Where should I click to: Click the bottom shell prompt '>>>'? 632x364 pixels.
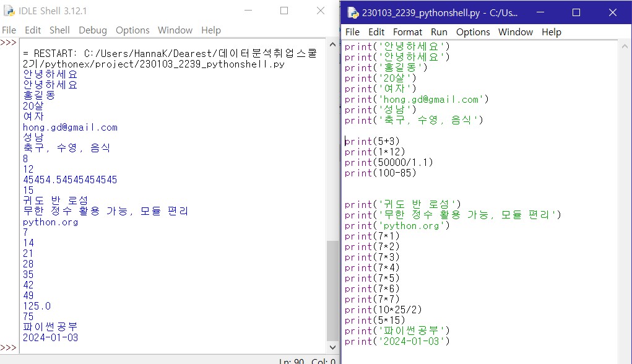9,347
